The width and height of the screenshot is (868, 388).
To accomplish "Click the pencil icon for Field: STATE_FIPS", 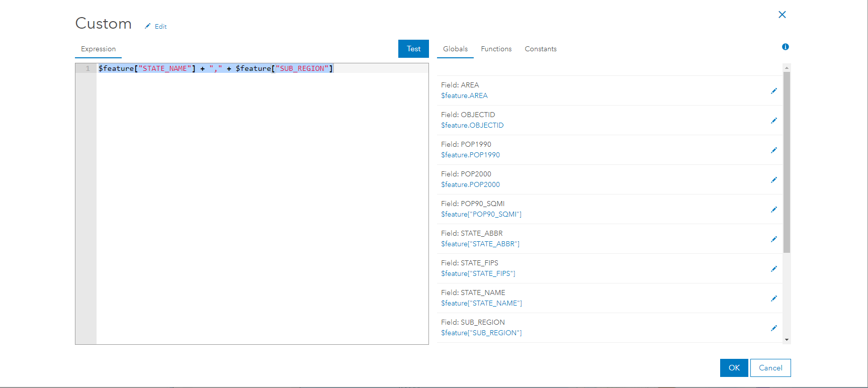I will coord(774,269).
